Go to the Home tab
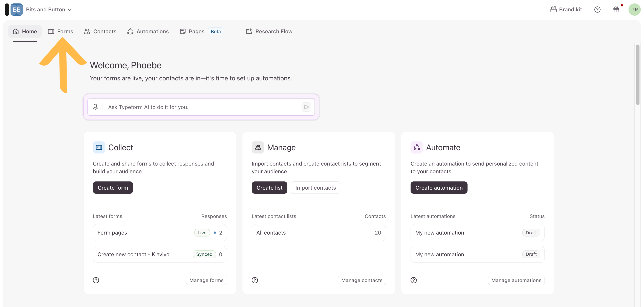 click(25, 31)
